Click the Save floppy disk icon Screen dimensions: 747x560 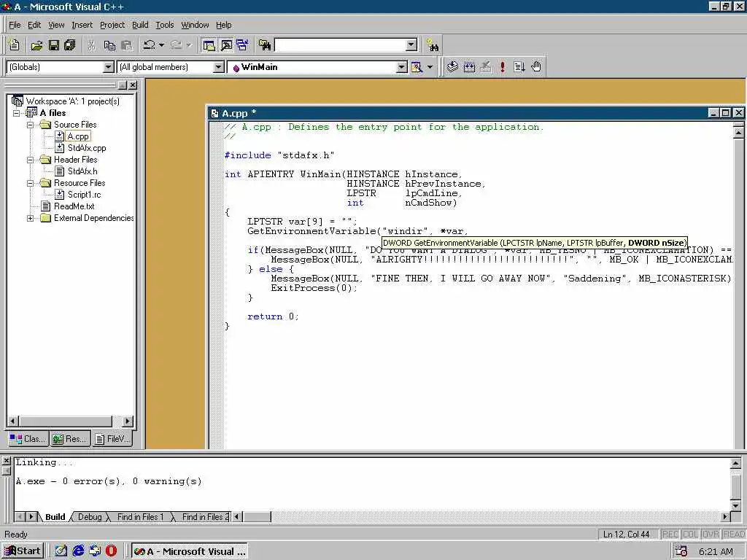pos(53,45)
